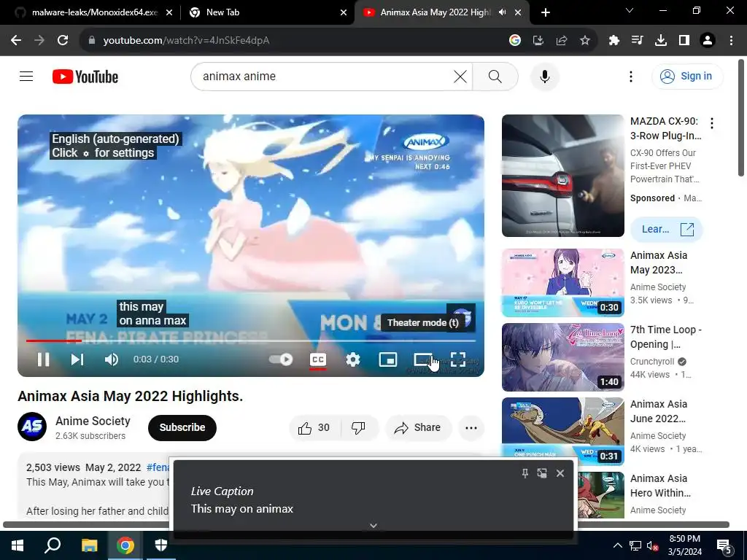Toggle Chrome side panel
This screenshot has width=747, height=560.
[684, 41]
